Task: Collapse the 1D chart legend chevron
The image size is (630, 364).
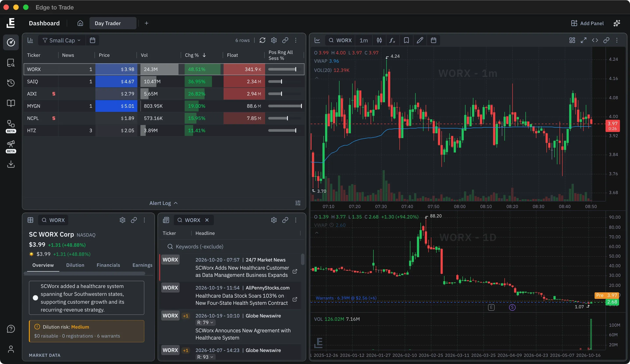Action: (317, 233)
